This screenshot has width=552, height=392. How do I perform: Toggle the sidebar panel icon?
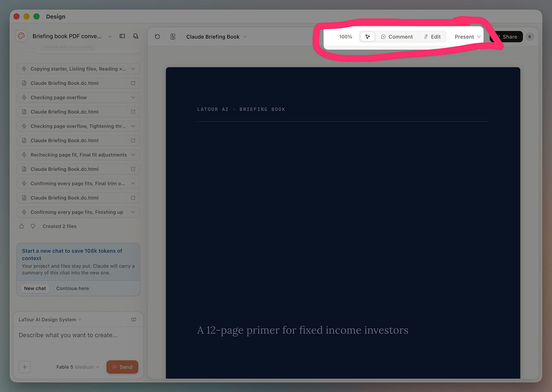122,36
